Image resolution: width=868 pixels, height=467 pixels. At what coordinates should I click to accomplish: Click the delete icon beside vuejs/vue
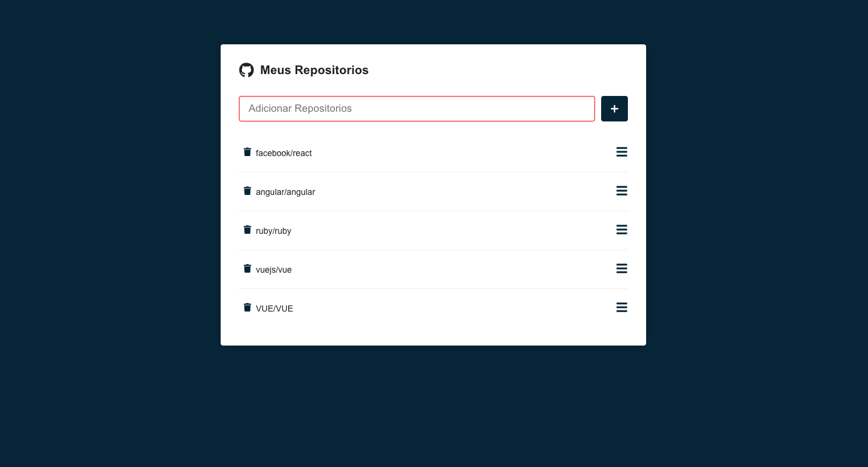pyautogui.click(x=247, y=268)
